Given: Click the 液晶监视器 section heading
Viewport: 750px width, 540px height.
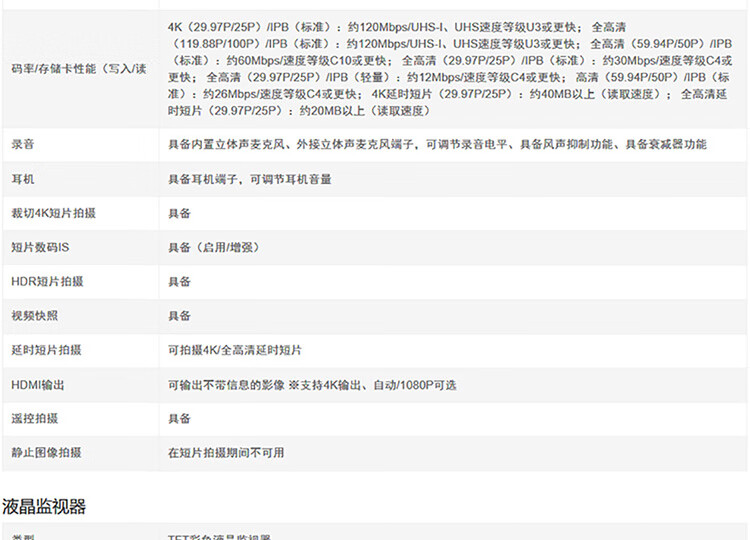Looking at the screenshot, I should pos(44,506).
